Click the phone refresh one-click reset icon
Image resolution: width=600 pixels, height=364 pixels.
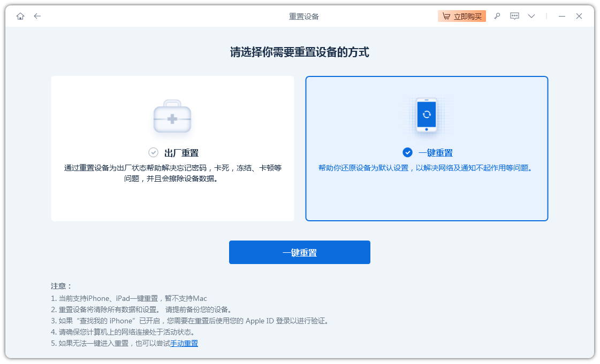coord(427,115)
